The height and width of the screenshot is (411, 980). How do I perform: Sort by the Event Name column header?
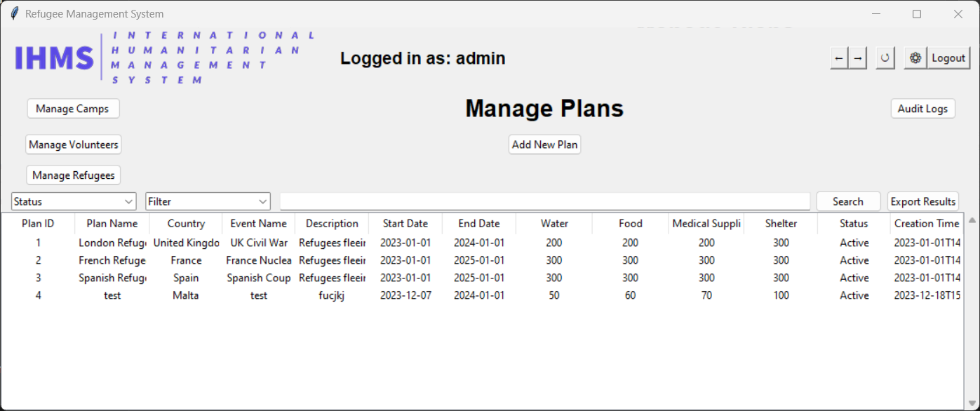(x=259, y=224)
